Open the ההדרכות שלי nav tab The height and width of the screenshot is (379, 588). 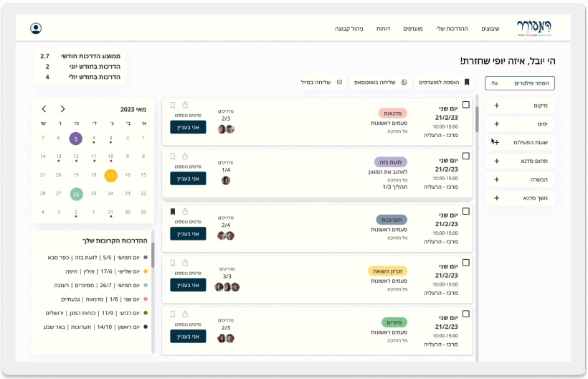click(452, 29)
